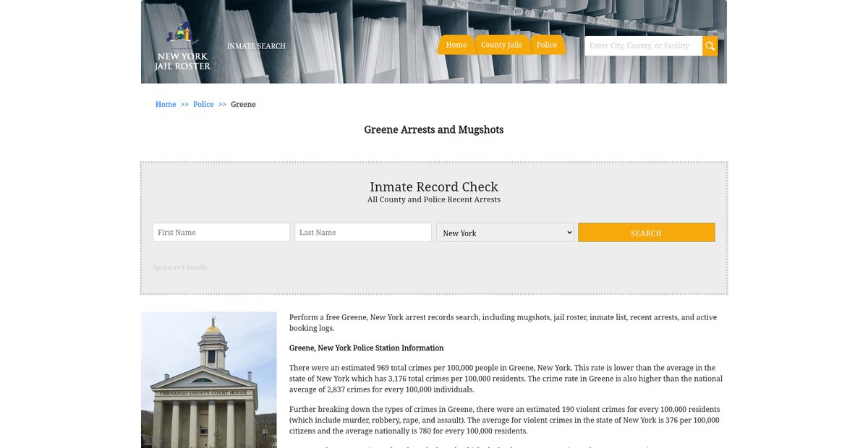Click the All County and Police Recent Arrests subtitle
Image resolution: width=868 pixels, height=448 pixels.
pos(434,199)
